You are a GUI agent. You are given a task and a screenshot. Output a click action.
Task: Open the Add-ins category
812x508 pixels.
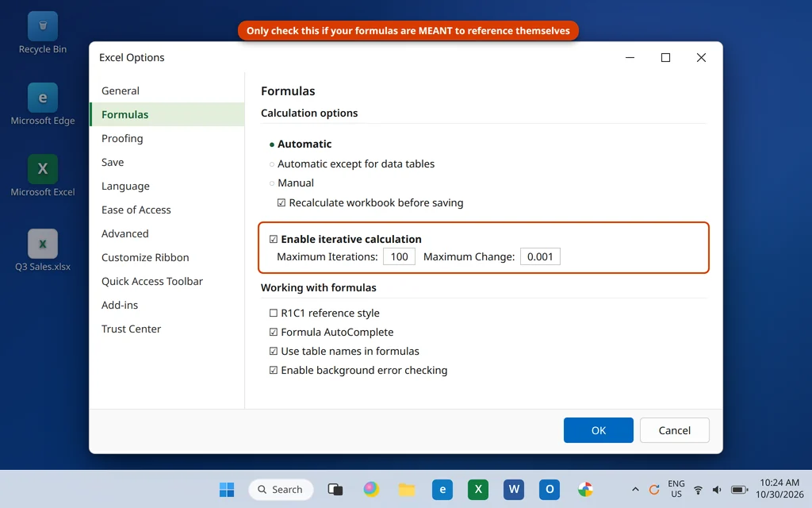tap(167, 306)
